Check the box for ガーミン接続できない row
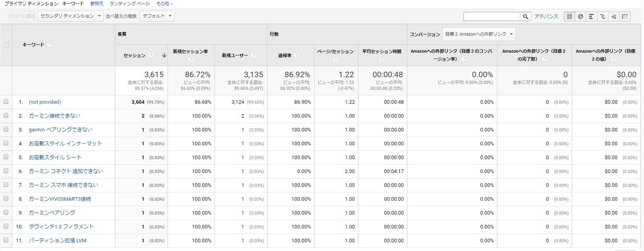The width and height of the screenshot is (644, 251). click(x=6, y=116)
